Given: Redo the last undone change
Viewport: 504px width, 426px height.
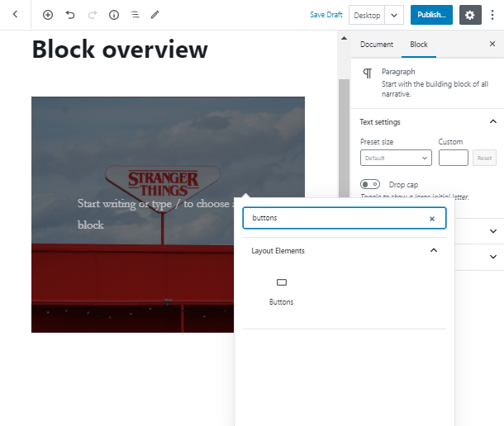Looking at the screenshot, I should point(93,15).
